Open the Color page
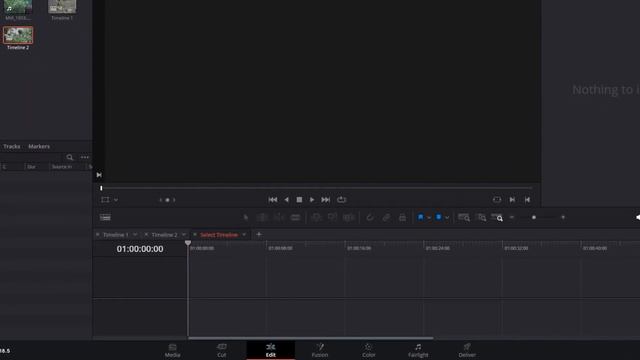The height and width of the screenshot is (360, 640). (369, 350)
